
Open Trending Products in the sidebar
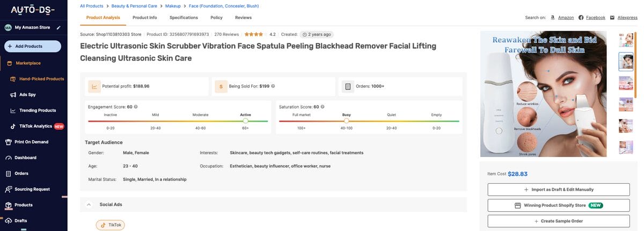pyautogui.click(x=38, y=110)
